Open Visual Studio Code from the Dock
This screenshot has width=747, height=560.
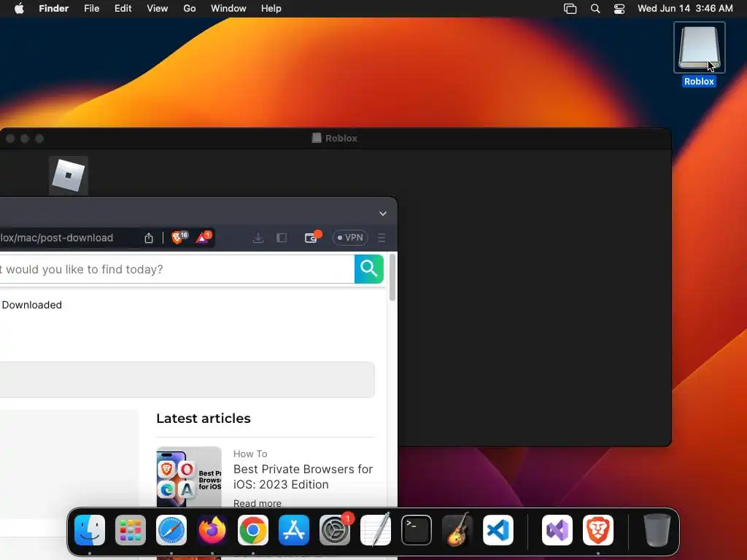tap(498, 530)
